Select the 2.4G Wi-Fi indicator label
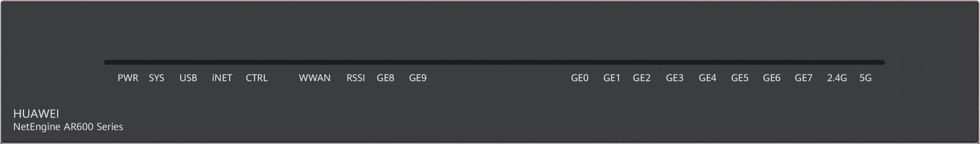The image size is (980, 144). click(x=837, y=78)
